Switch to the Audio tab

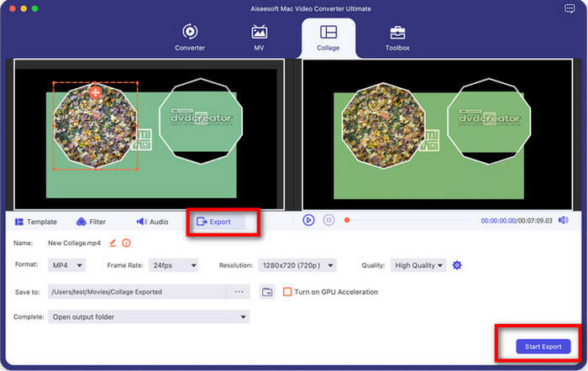pos(152,222)
